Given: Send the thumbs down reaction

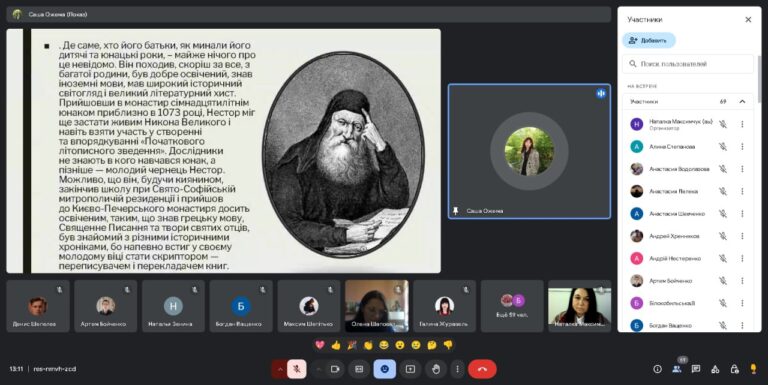Looking at the screenshot, I should tap(448, 345).
